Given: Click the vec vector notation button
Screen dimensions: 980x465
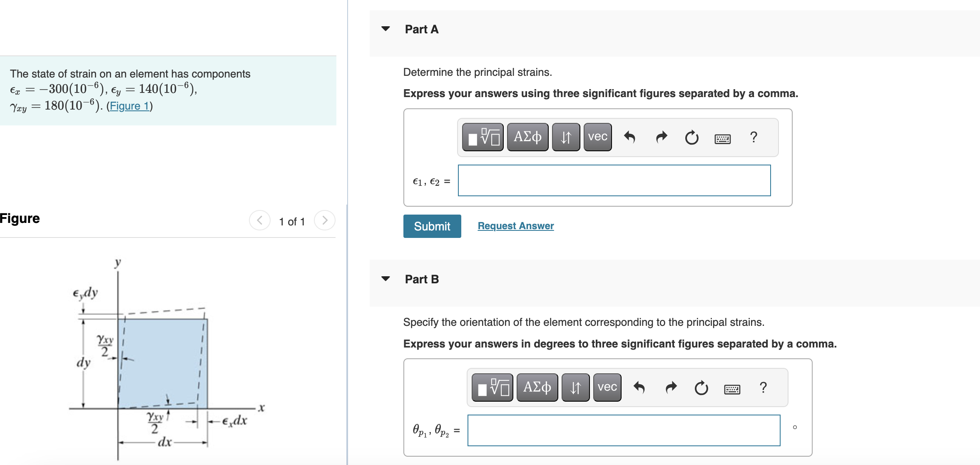Looking at the screenshot, I should [x=597, y=137].
